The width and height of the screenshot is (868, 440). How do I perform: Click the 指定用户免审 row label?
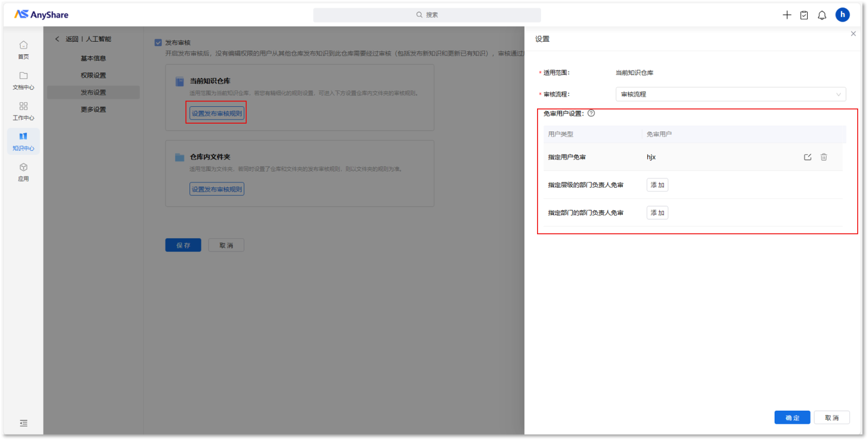pyautogui.click(x=566, y=157)
